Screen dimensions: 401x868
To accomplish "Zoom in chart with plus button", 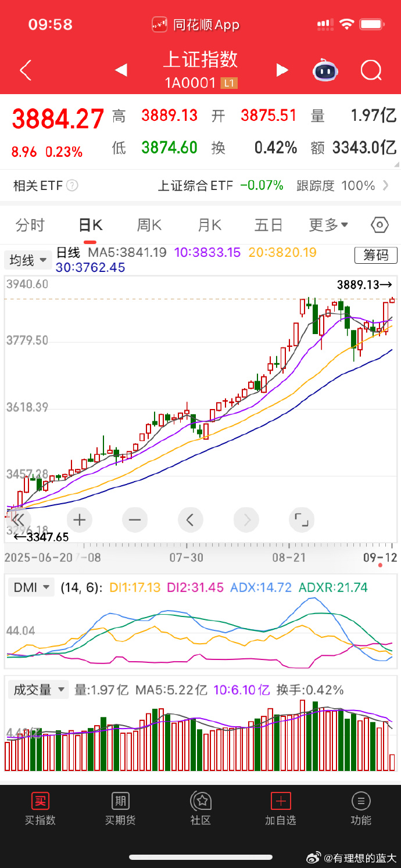I will (80, 519).
